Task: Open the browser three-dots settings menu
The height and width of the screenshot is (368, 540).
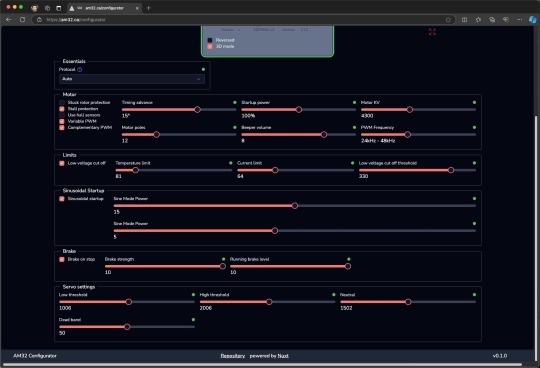Action: 519,20
